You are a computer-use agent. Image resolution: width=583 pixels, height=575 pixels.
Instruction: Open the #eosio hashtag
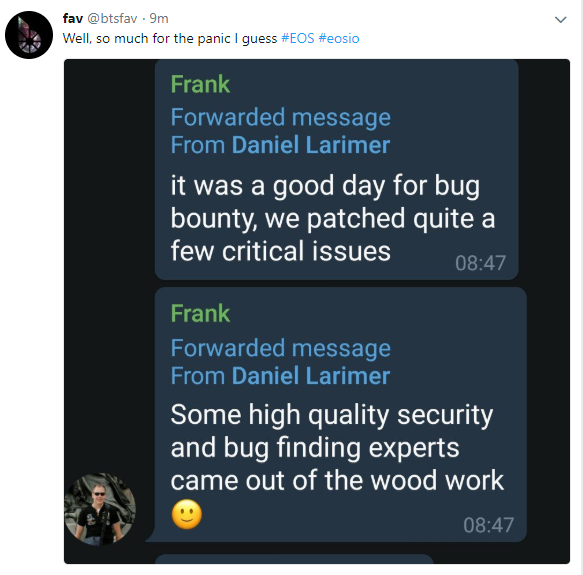tap(339, 38)
